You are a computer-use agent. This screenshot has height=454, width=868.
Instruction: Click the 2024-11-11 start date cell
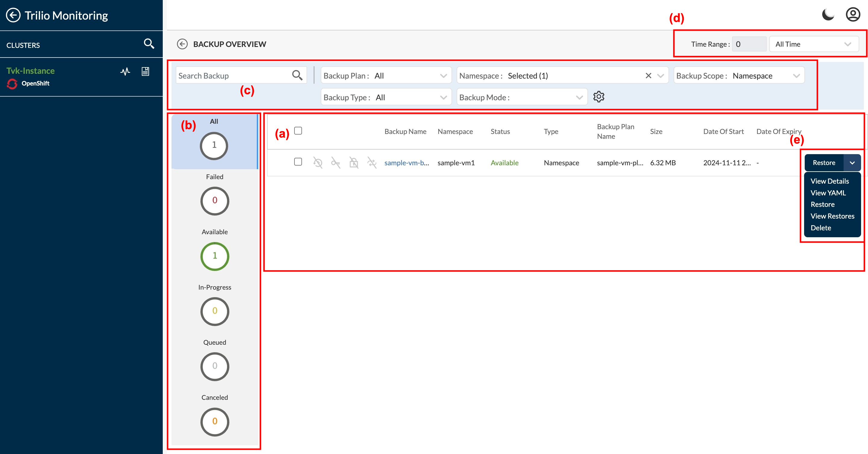727,163
